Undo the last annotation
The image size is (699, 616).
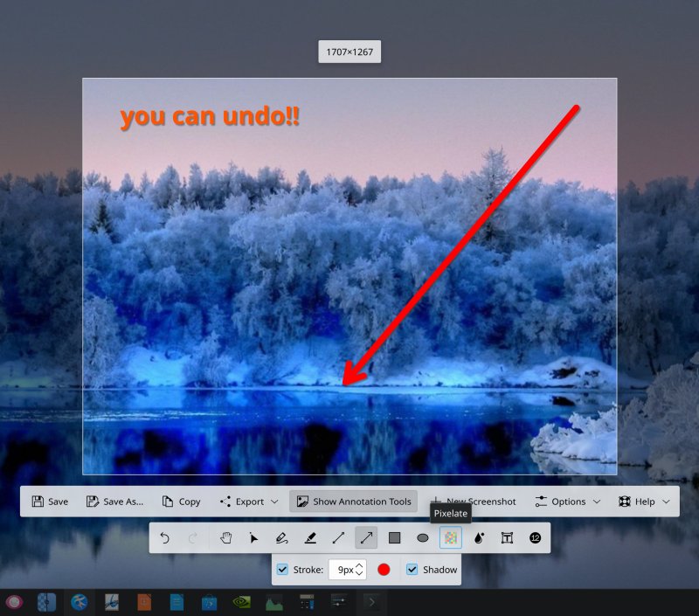(x=164, y=538)
